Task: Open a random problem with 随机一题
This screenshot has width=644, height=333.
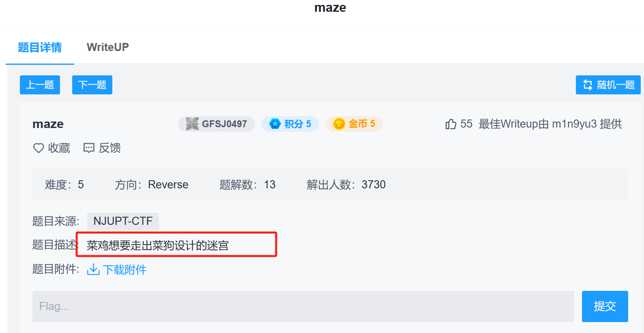Action: [608, 85]
